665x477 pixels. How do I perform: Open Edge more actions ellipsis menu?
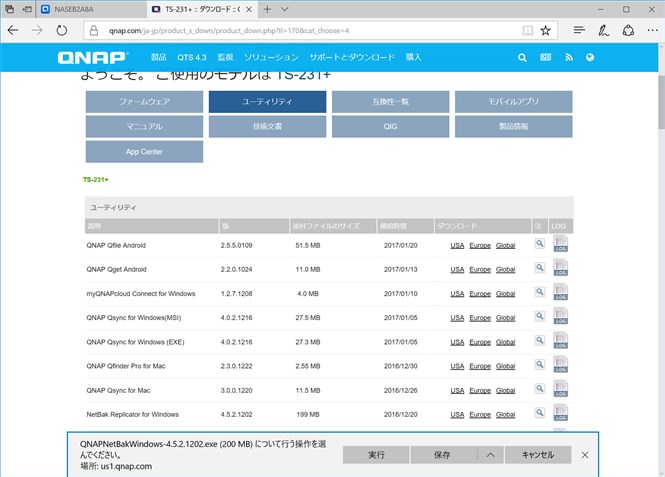653,30
